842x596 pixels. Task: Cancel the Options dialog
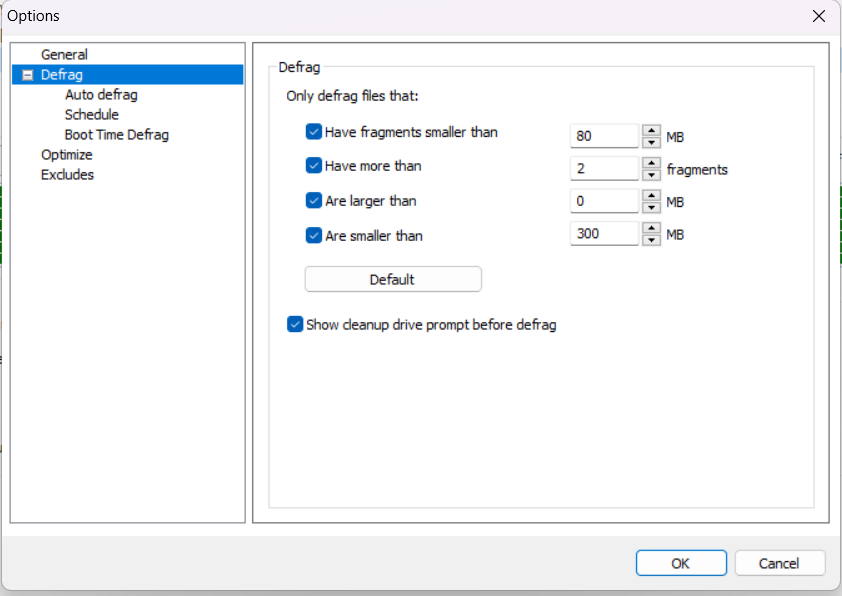[779, 563]
